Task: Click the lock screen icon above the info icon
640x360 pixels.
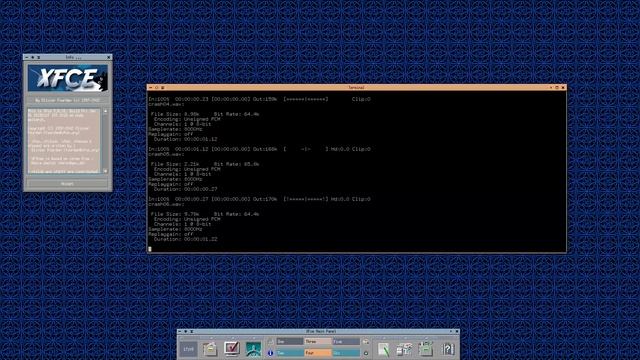Action: 270,342
